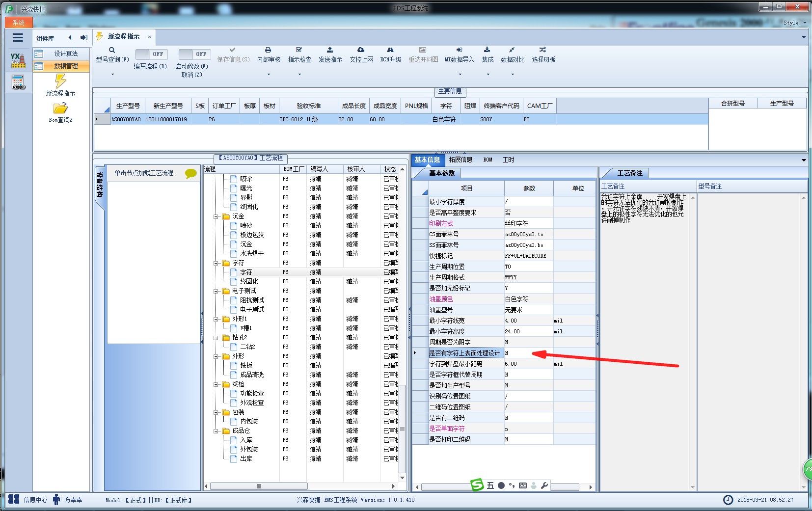Click the 信息中心 grid icon in status bar
This screenshot has width=812, height=511.
click(x=14, y=500)
